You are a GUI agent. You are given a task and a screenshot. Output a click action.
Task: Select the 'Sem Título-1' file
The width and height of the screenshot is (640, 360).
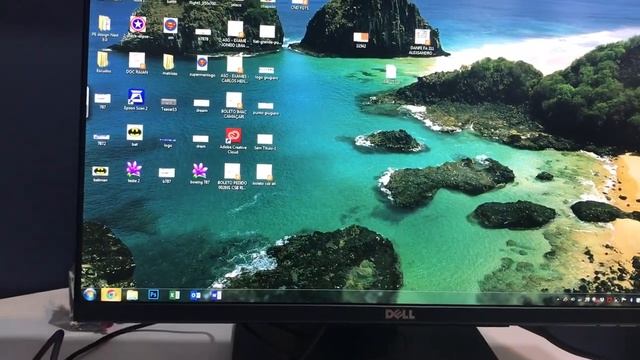click(265, 142)
